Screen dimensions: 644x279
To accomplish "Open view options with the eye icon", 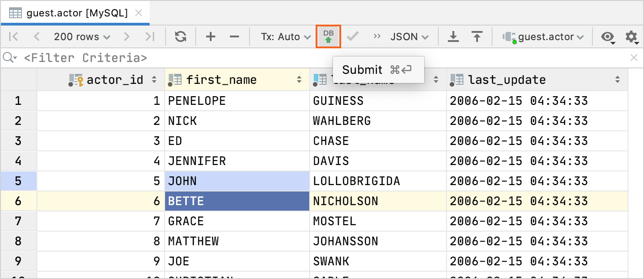I will pos(608,36).
